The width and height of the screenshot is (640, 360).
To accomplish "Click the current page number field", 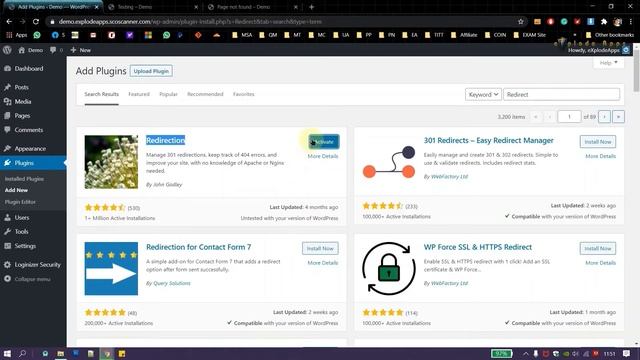I will (569, 117).
